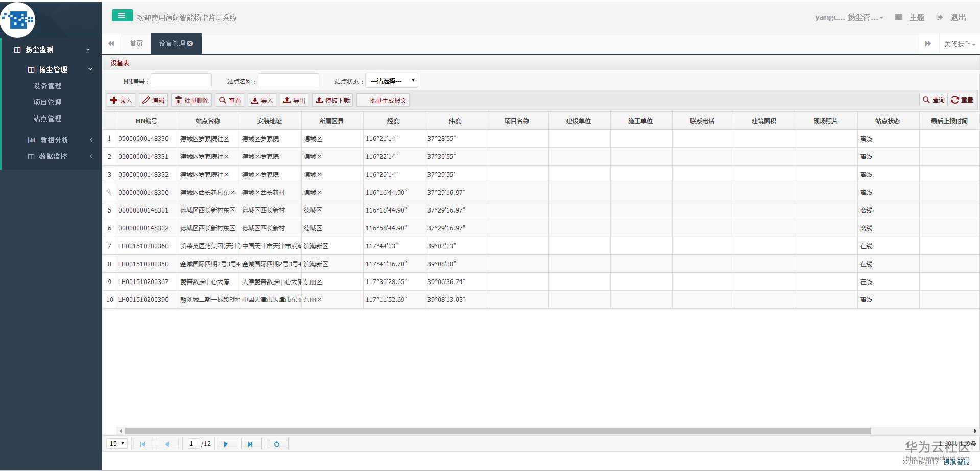980x471 pixels.
Task: Jump to the last page of results
Action: (251, 444)
